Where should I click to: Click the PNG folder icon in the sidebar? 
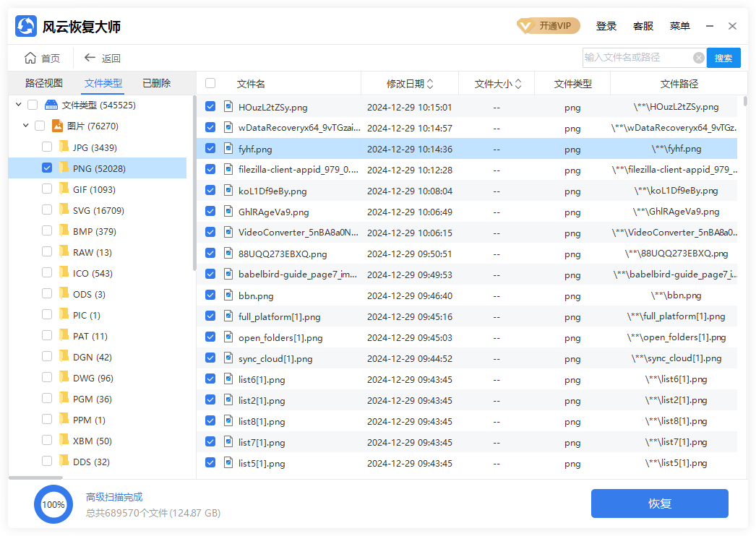coord(65,167)
